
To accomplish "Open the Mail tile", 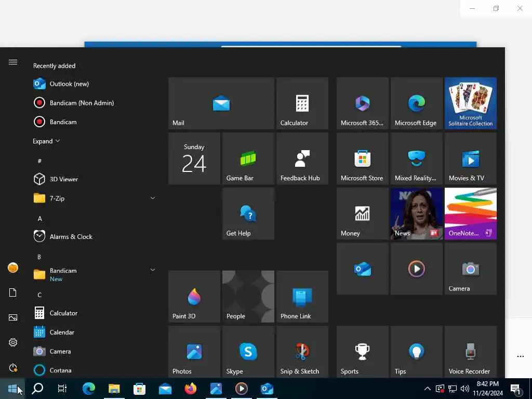I will 221,103.
